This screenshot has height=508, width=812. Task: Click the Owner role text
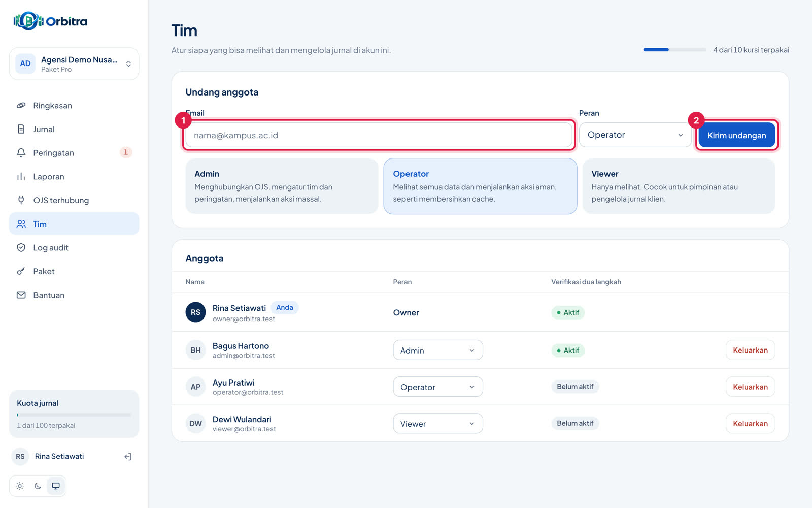click(406, 313)
